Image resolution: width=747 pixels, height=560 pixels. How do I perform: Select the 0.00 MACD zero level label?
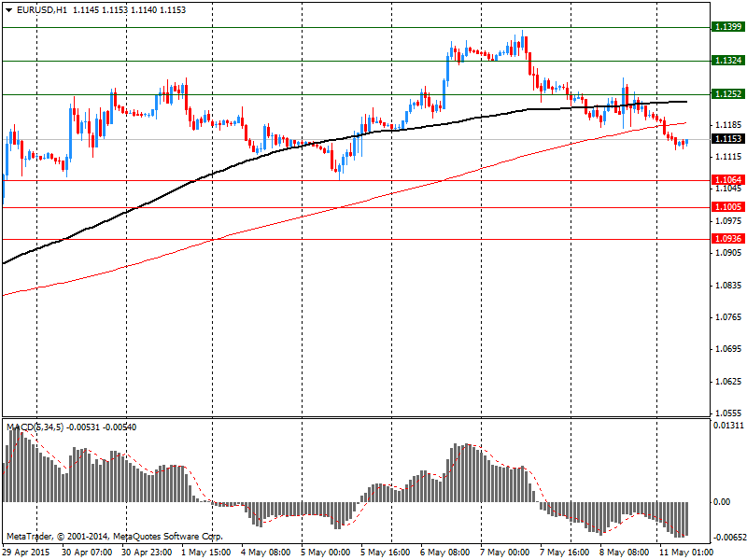coord(721,502)
